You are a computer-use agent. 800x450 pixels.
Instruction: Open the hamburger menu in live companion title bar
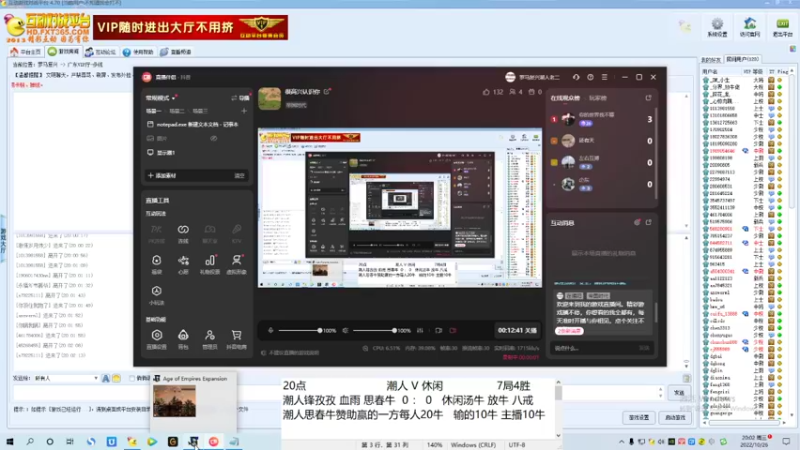[x=605, y=77]
